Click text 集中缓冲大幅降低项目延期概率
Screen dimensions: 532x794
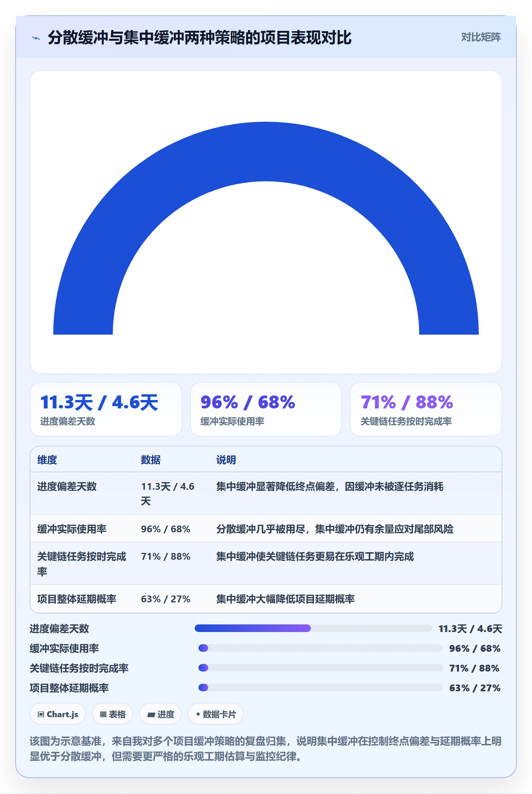(x=285, y=599)
